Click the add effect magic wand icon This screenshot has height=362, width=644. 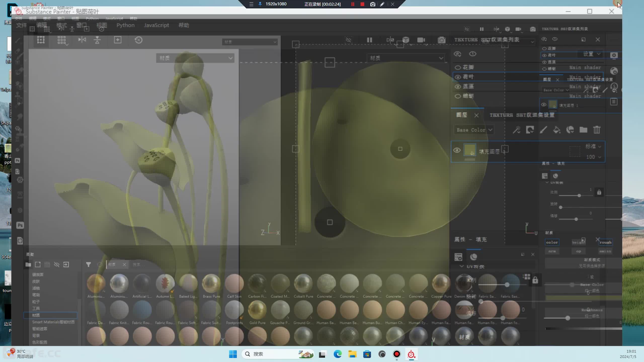tap(516, 130)
